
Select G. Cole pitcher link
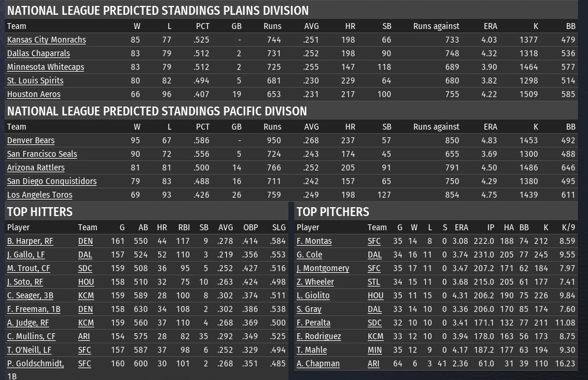click(x=309, y=255)
